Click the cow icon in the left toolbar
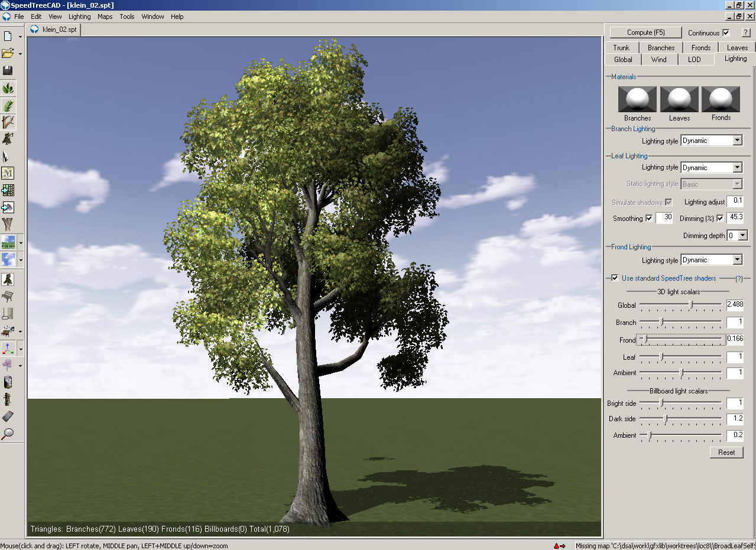Screen dimensions: 756x550 8,331
